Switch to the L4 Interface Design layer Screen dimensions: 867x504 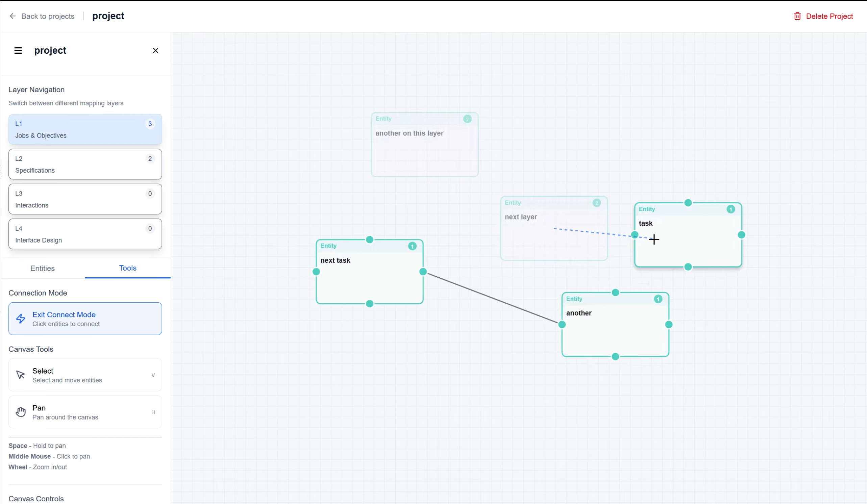click(85, 234)
